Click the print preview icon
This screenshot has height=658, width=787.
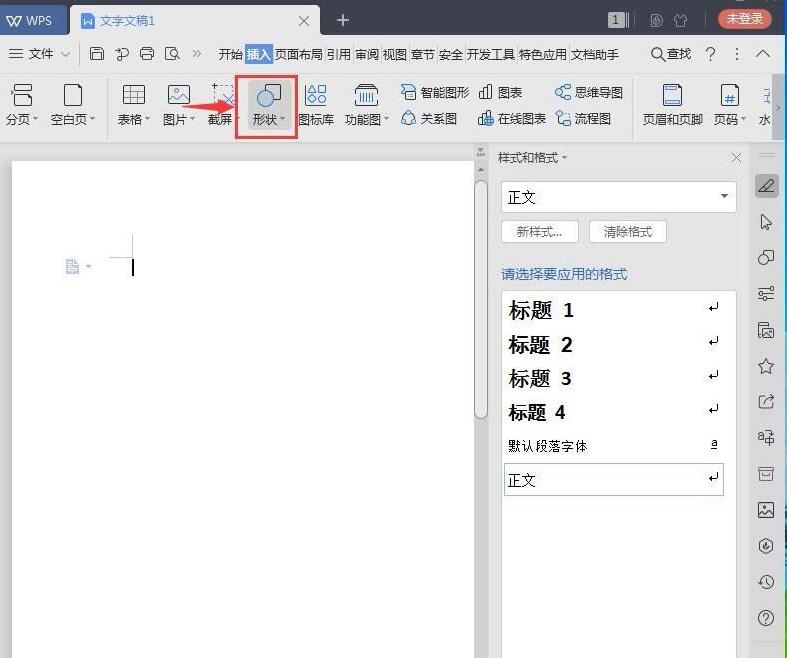[172, 53]
